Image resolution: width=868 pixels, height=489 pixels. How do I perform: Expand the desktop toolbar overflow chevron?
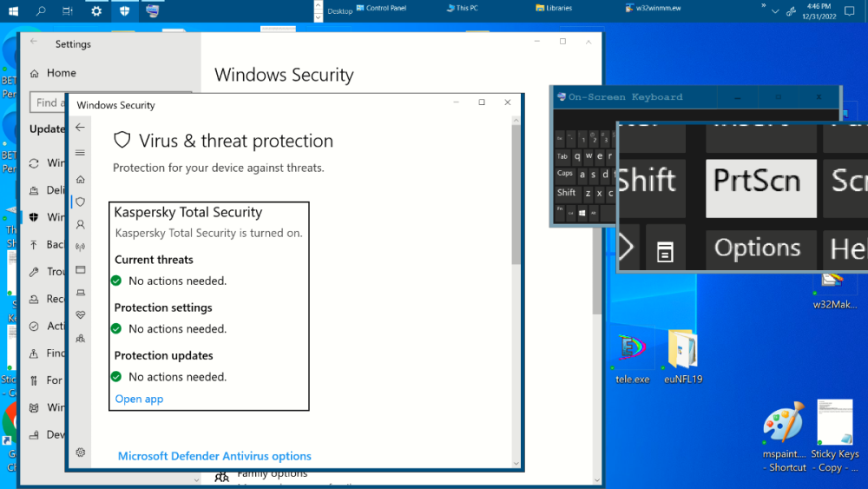763,5
